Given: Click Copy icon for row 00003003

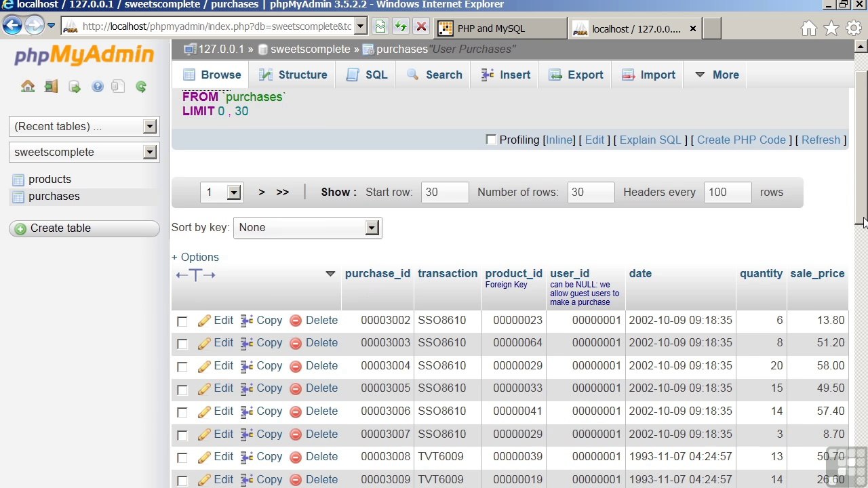Looking at the screenshot, I should (x=247, y=343).
